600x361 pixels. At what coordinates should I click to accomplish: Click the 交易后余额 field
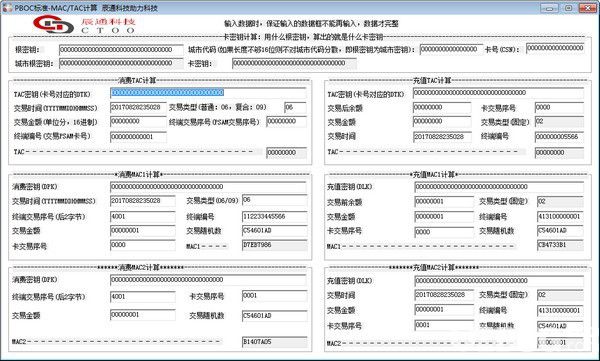tap(442, 108)
